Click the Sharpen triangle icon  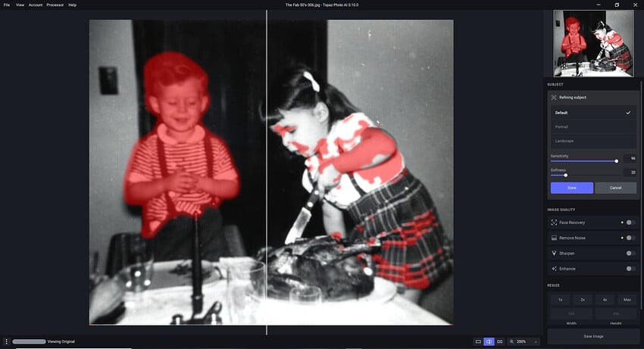pyautogui.click(x=554, y=254)
